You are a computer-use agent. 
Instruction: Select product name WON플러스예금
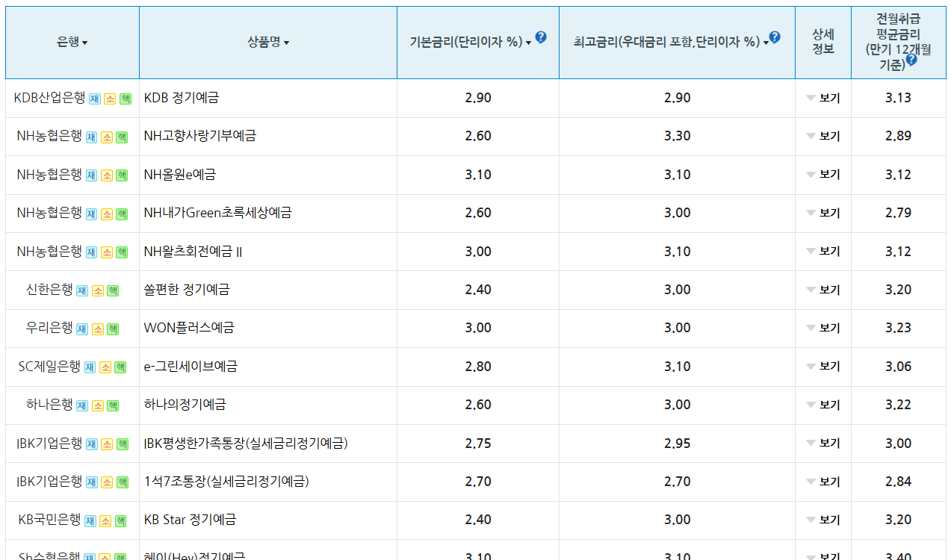click(x=189, y=328)
